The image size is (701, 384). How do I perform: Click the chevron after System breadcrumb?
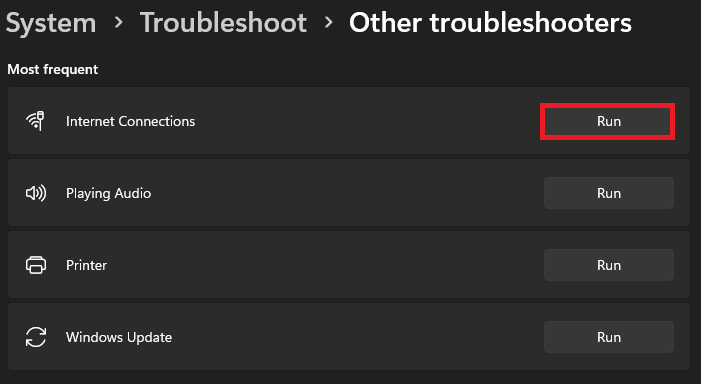point(118,22)
